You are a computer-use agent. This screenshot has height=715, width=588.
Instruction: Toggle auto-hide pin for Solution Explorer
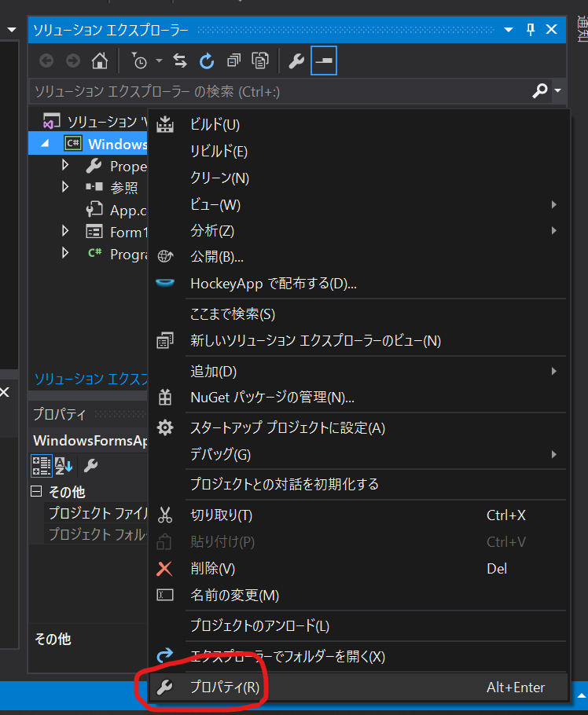(531, 30)
